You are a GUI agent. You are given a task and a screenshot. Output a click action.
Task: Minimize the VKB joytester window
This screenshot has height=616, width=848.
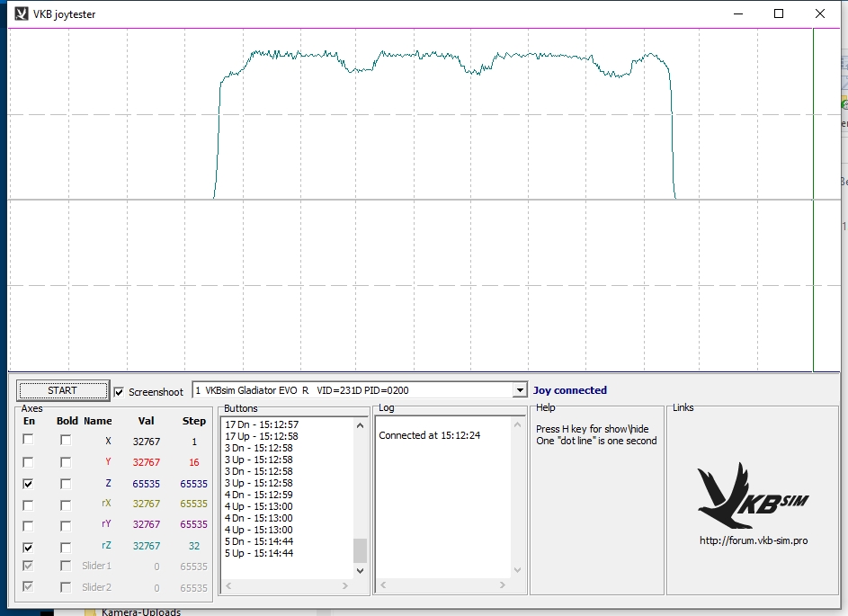738,13
